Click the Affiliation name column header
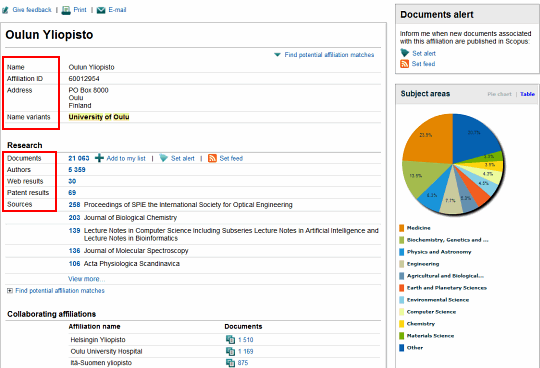Image resolution: width=540 pixels, height=368 pixels. click(x=94, y=326)
